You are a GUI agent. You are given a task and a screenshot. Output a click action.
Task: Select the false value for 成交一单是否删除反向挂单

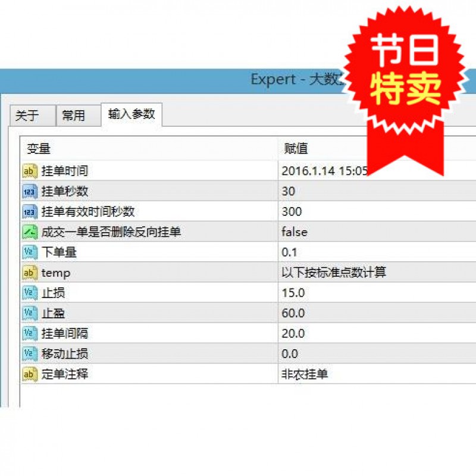click(x=295, y=232)
